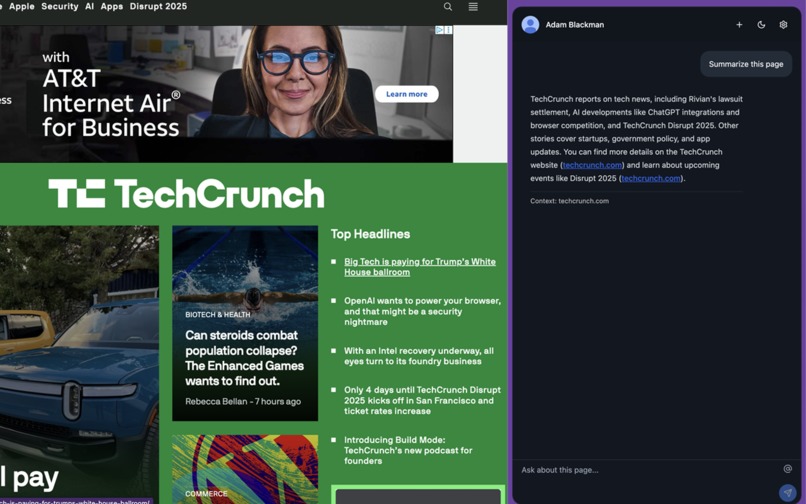
Task: Open the AI nav item
Action: [89, 7]
